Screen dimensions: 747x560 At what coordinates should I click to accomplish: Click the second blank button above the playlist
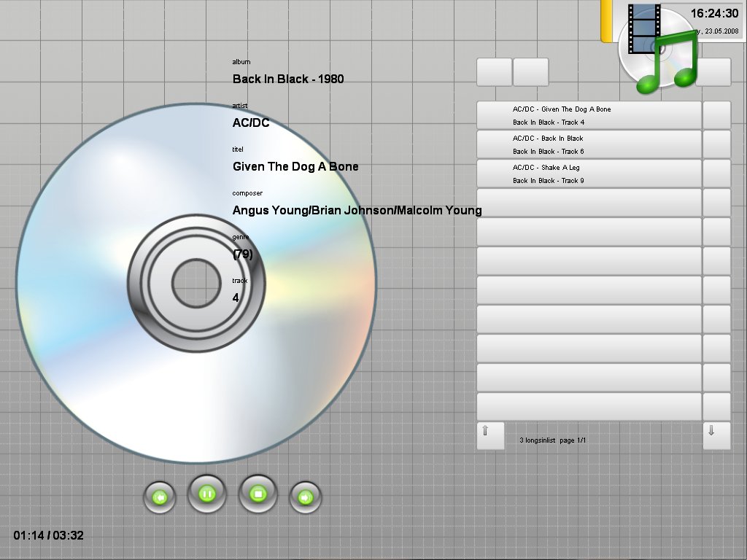coord(531,72)
